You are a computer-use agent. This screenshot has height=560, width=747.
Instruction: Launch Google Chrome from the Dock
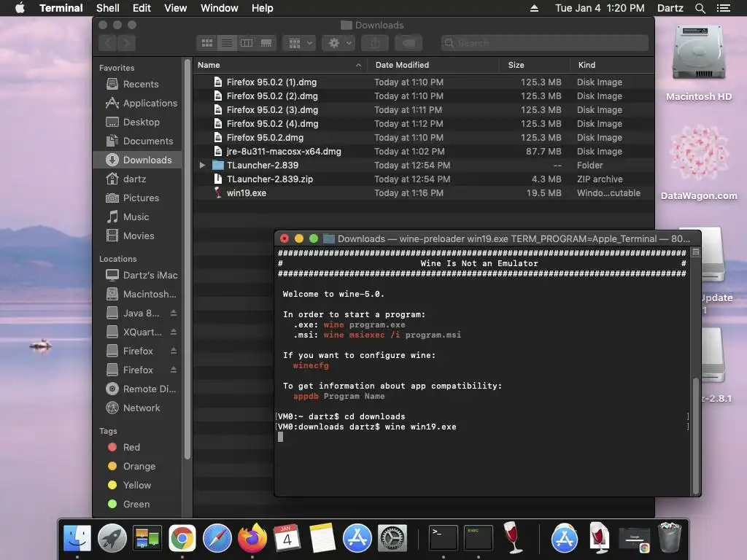tap(182, 538)
